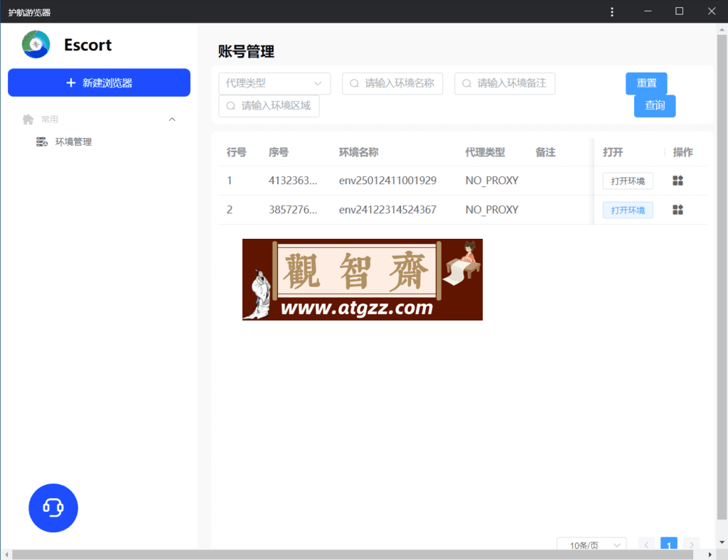Collapse the 常用 menu section

172,119
